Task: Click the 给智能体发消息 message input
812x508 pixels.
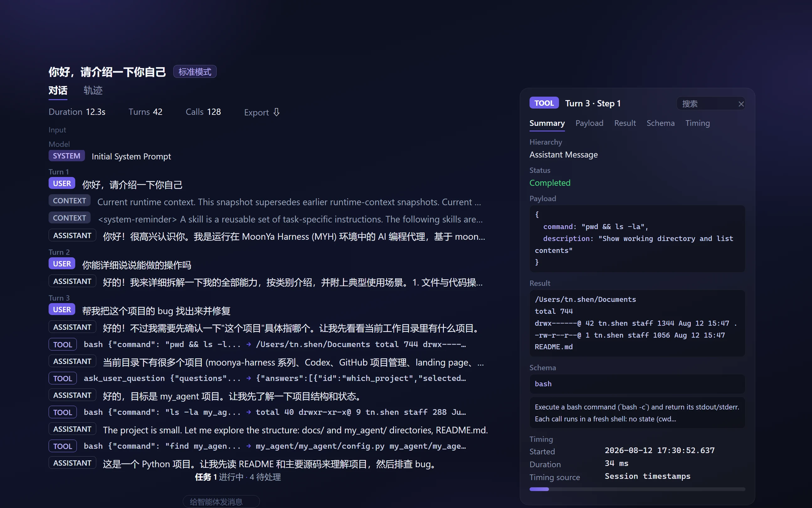Action: coord(221,502)
